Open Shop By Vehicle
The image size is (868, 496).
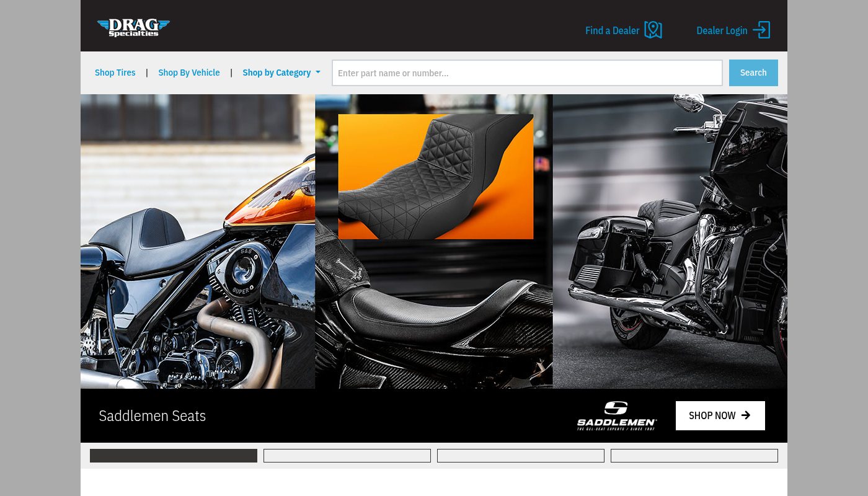click(189, 73)
